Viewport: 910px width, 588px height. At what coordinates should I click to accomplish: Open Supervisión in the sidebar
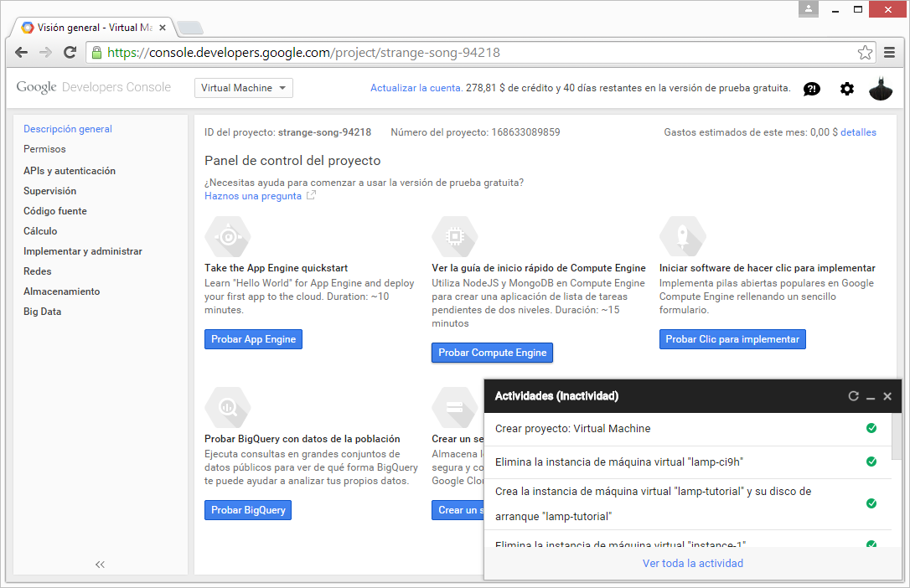[x=50, y=191]
